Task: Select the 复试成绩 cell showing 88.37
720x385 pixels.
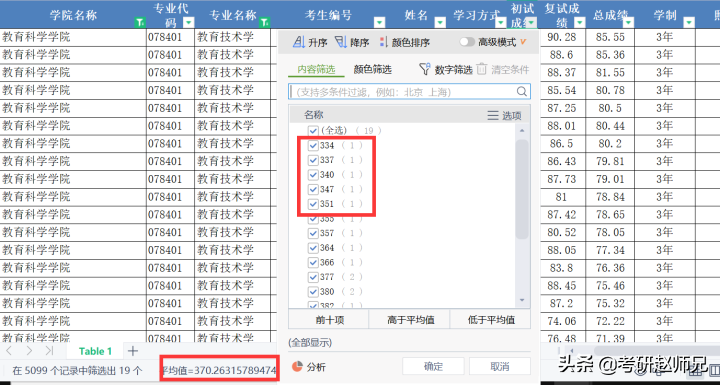Action: (562, 73)
